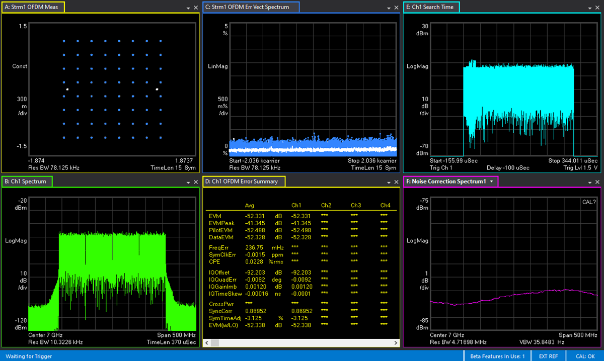Click the Ch1 column header in Error Summary
Screen dimensions: 604x361
click(296, 206)
